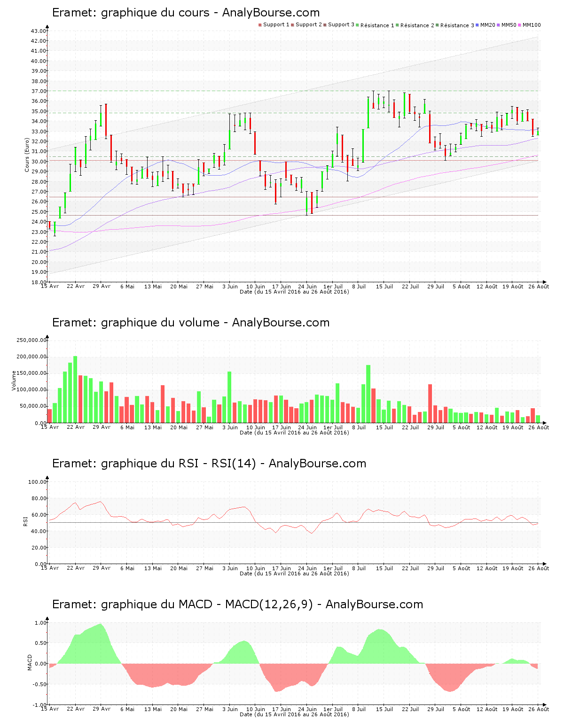This screenshot has height=728, width=564.
Task: Select the Support 3 legend label
Action: coord(341,25)
